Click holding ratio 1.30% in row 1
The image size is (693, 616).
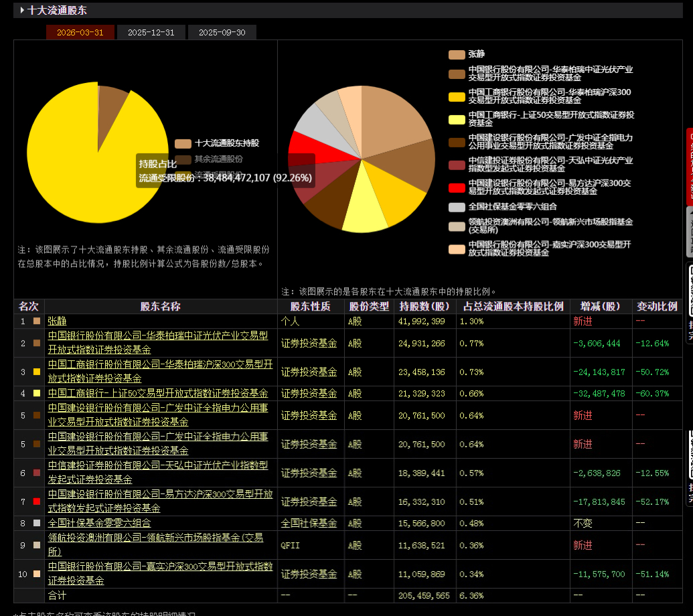click(471, 321)
